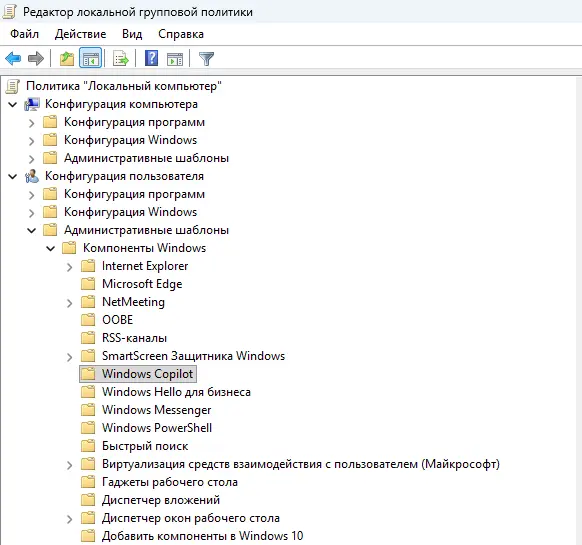Expand SmartScreen Защитника Windows folder
582x545 pixels.
pyautogui.click(x=70, y=357)
